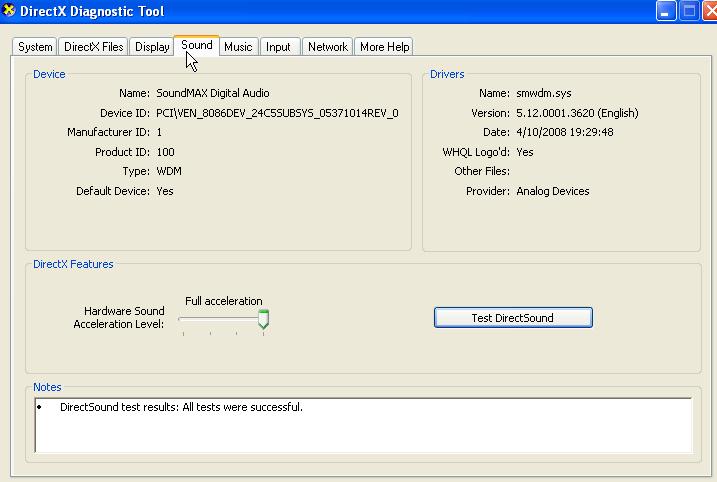Click the DirectX Features group heading
The width and height of the screenshot is (717, 482).
coord(73,264)
